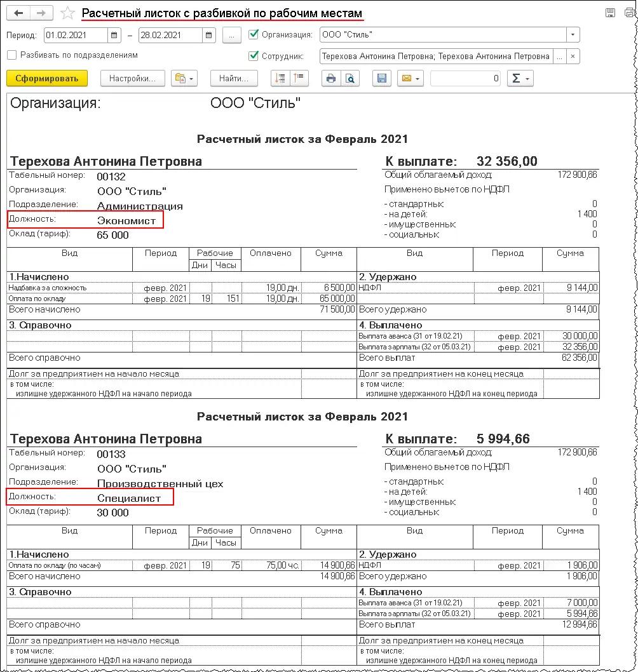Select position value 'Специалист'
The image size is (638, 672).
[x=129, y=499]
